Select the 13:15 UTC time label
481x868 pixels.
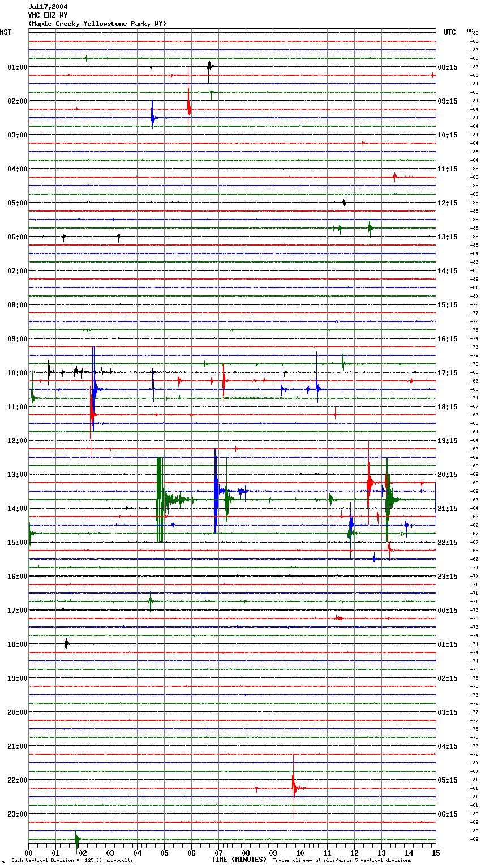coord(448,237)
